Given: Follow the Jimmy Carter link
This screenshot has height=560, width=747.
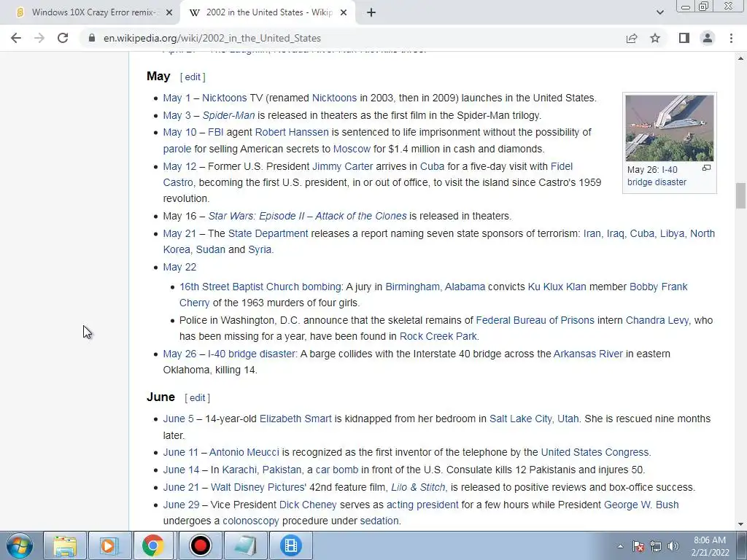Looking at the screenshot, I should [x=343, y=167].
